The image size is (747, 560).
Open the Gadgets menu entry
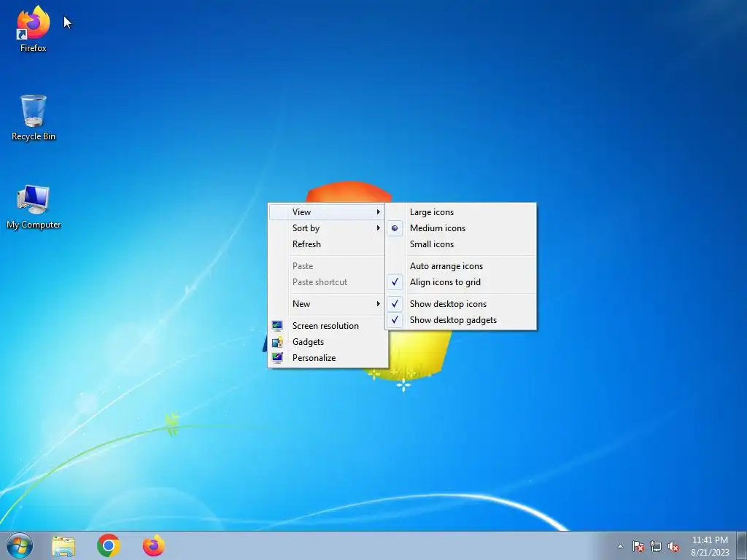tap(327, 342)
